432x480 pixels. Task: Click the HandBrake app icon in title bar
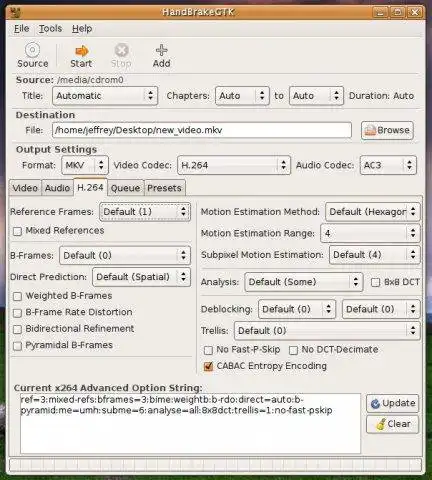point(15,13)
